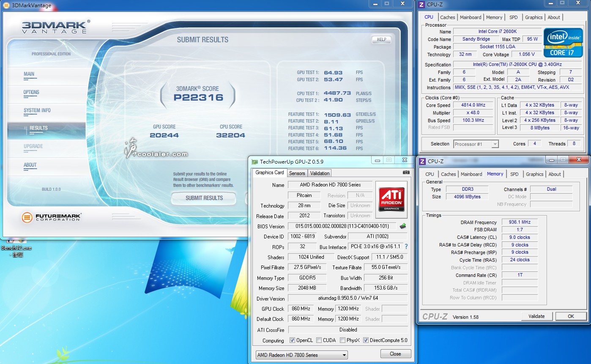The image size is (591, 364).
Task: Click the Driver Version field "atiumdag 8.950.5.0 / Win7 64"
Action: [x=348, y=298]
